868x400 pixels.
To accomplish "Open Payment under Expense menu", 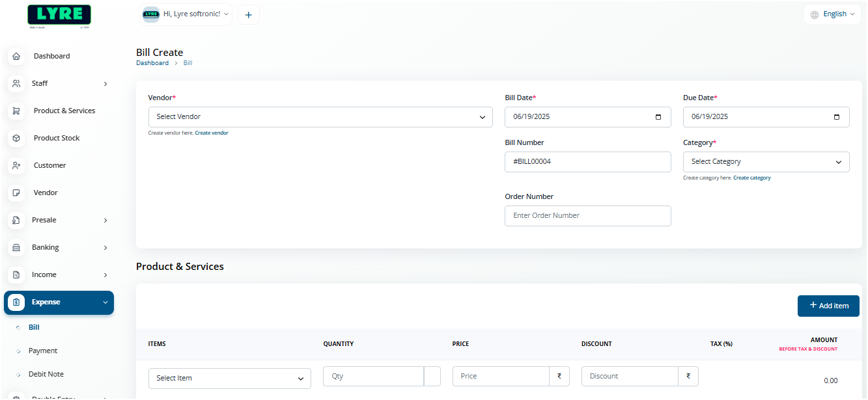I will 43,351.
